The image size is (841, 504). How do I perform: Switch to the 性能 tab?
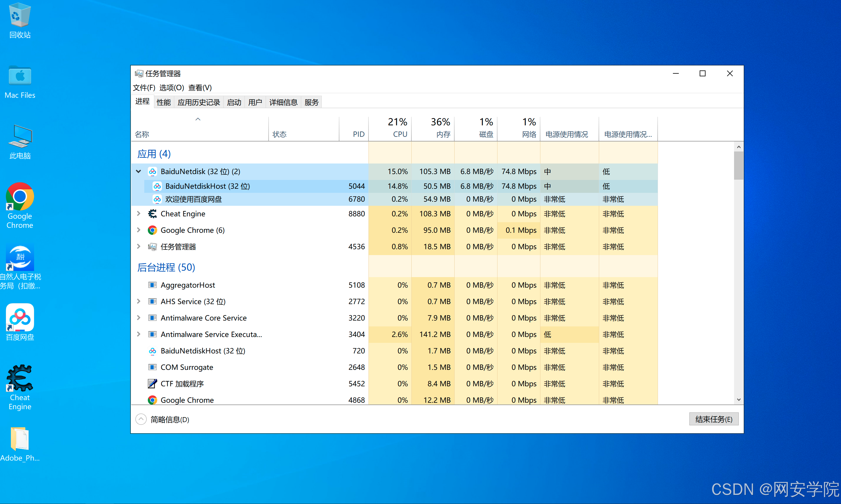(x=163, y=102)
